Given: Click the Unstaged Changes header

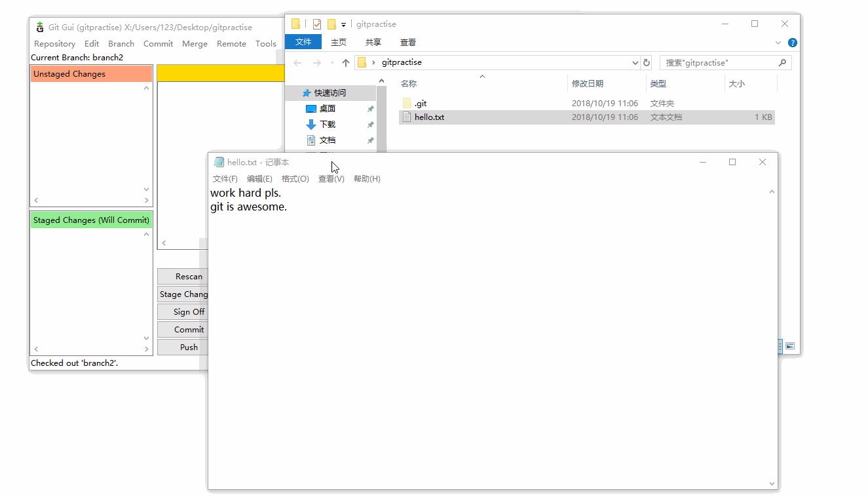Looking at the screenshot, I should pos(91,74).
